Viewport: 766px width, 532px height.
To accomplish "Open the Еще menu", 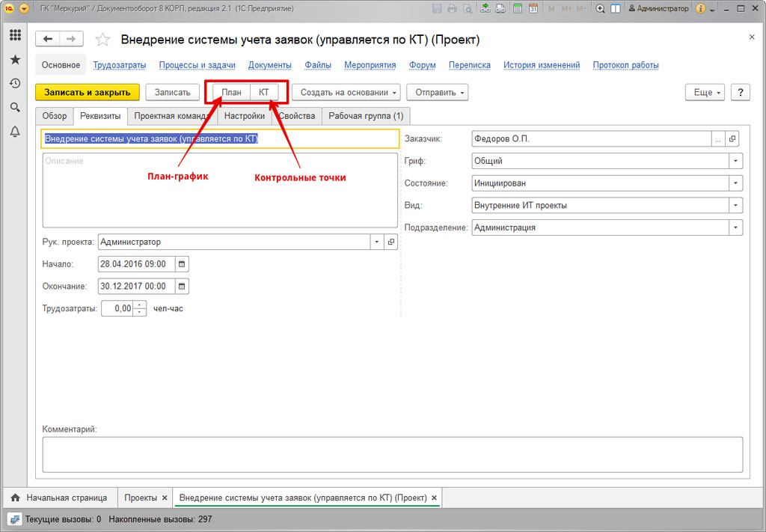I will click(x=705, y=92).
